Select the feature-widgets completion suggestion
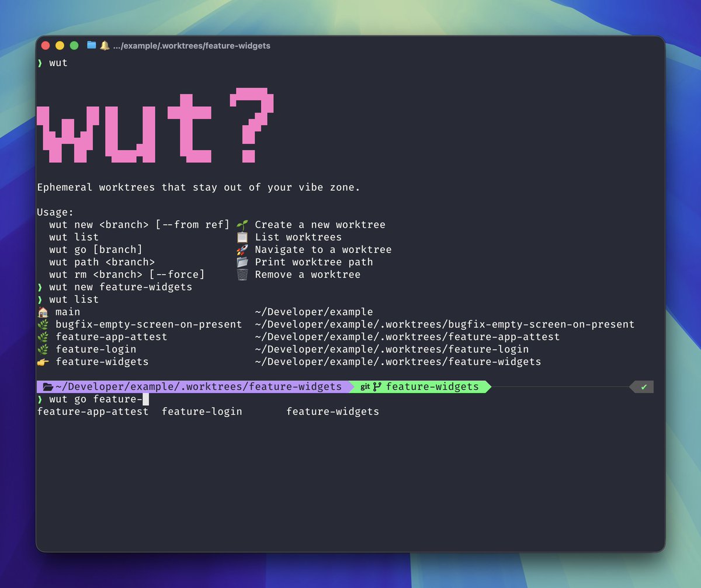This screenshot has width=701, height=588. point(332,412)
